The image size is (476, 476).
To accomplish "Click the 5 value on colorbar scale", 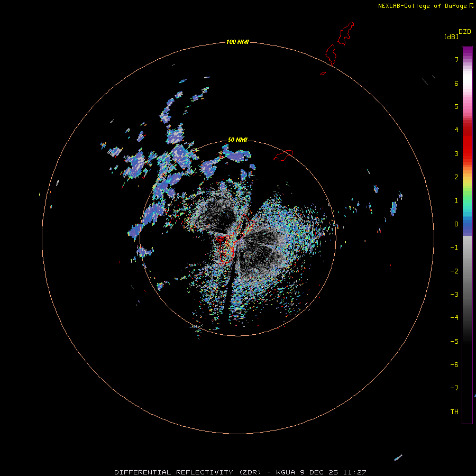I will point(456,106).
